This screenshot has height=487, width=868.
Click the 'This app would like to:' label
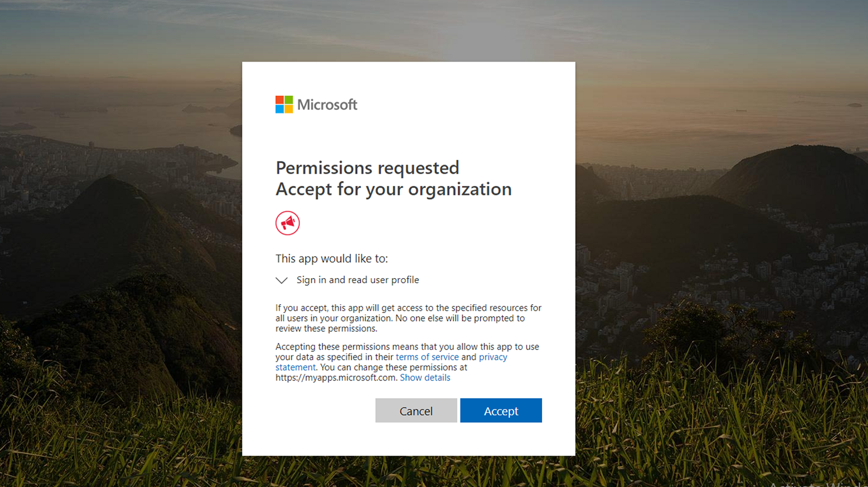[x=332, y=258]
